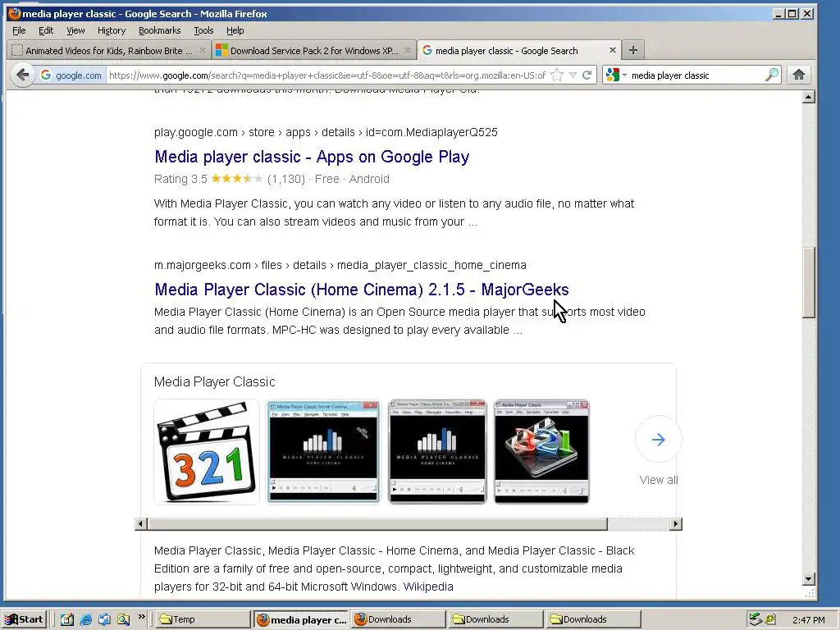
Task: Open the second Media Player Classic screenshot thumbnail
Action: (323, 452)
